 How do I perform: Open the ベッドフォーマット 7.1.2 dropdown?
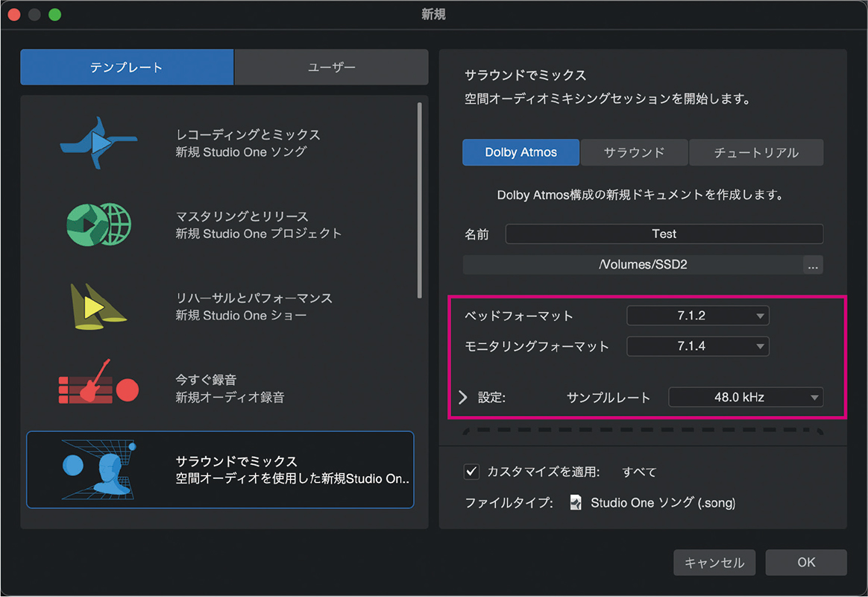click(x=697, y=316)
